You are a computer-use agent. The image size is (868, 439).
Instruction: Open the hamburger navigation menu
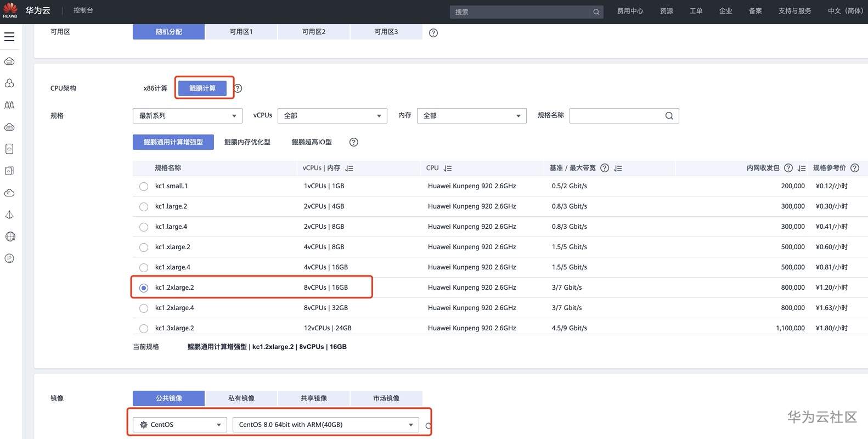pos(9,37)
